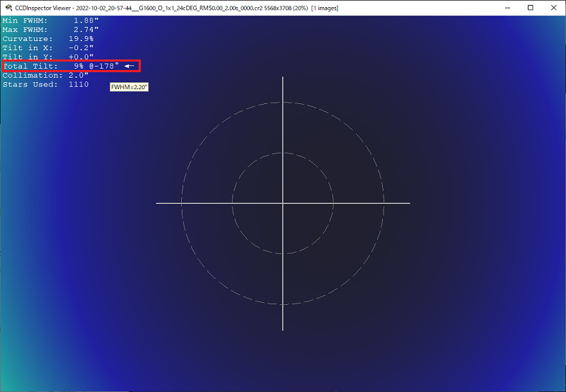The width and height of the screenshot is (566, 392).
Task: Click the 'Max FWHM: 2.74"' readout
Action: click(x=50, y=30)
